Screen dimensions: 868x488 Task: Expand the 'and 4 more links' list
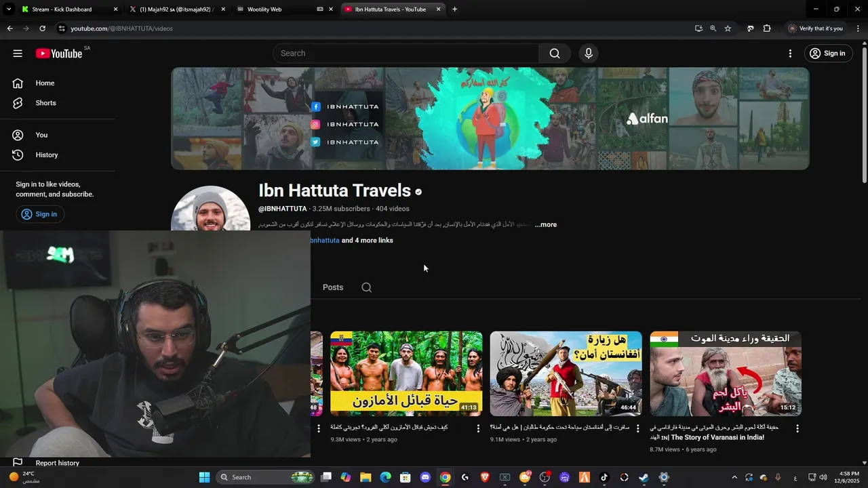pos(367,241)
